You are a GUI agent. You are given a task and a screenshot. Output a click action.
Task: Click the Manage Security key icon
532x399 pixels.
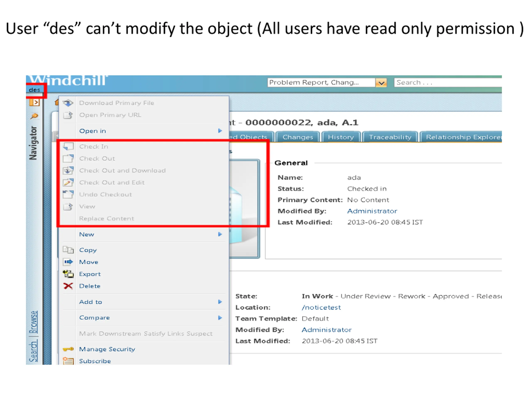[x=68, y=349]
